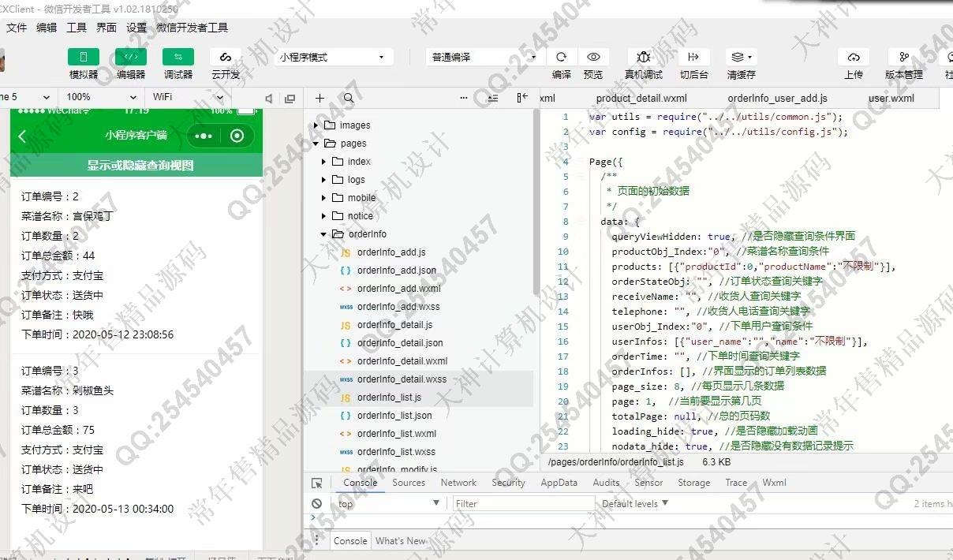This screenshot has height=560, width=953.
Task: Open the file tree more-options ellipsis
Action: point(463,98)
